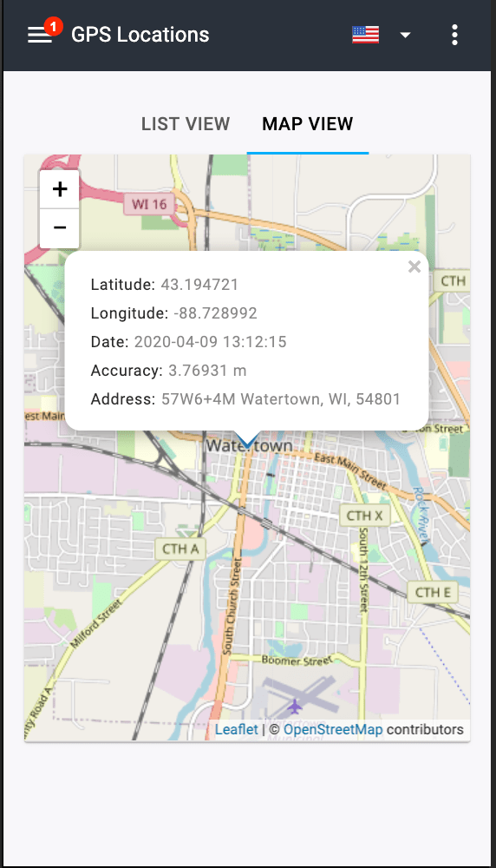The height and width of the screenshot is (868, 496).
Task: Click the address 57W6+4M Watertown text
Action: tap(280, 399)
